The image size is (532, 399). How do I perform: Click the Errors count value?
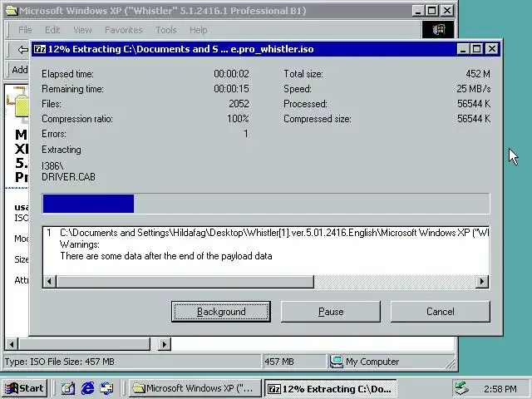[x=246, y=134]
